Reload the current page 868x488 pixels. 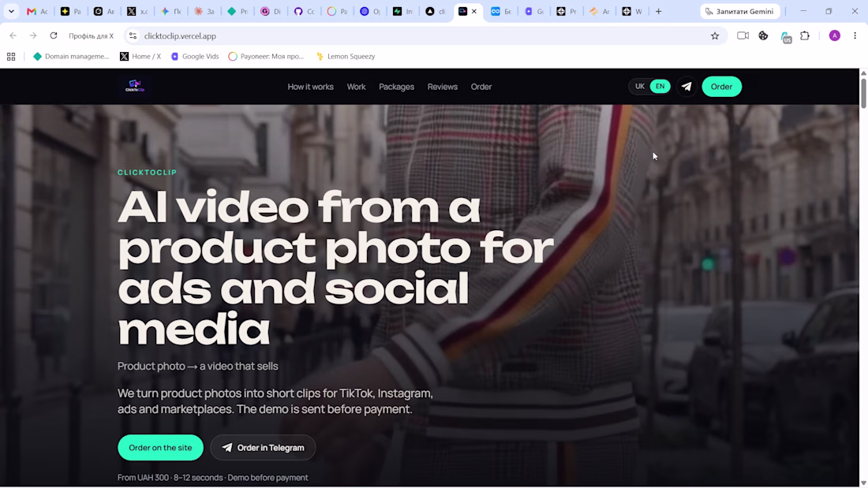pos(54,36)
